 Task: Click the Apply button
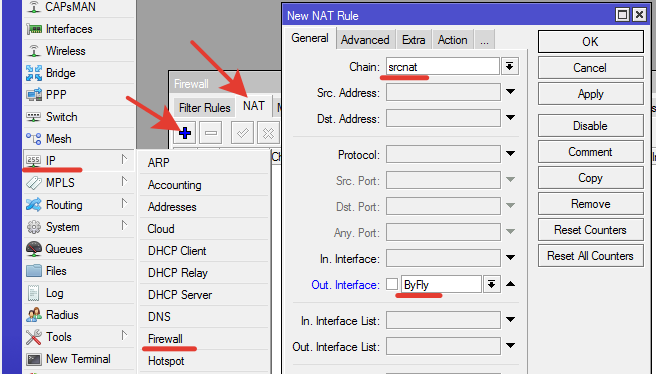[x=591, y=94]
